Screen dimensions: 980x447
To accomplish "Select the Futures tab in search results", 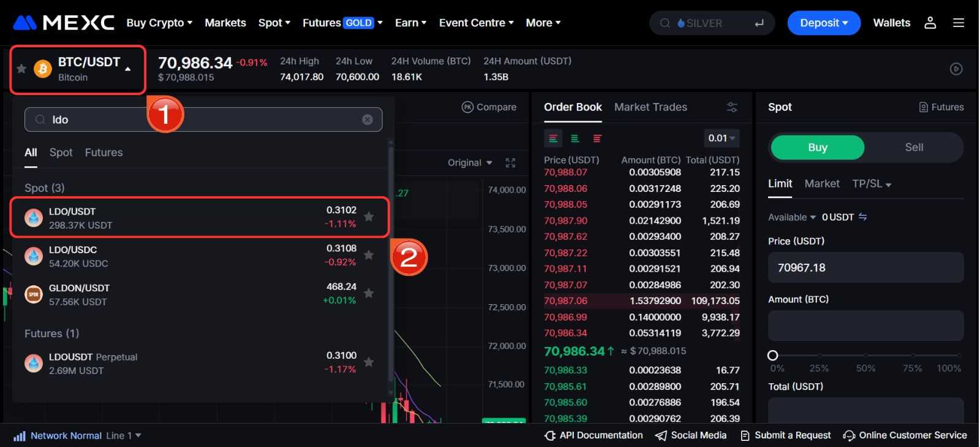I will [104, 152].
